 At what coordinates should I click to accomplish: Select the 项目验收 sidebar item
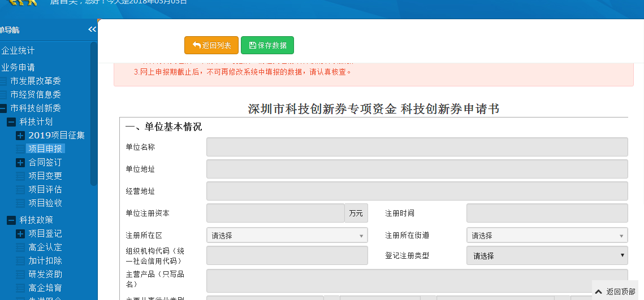pos(45,203)
